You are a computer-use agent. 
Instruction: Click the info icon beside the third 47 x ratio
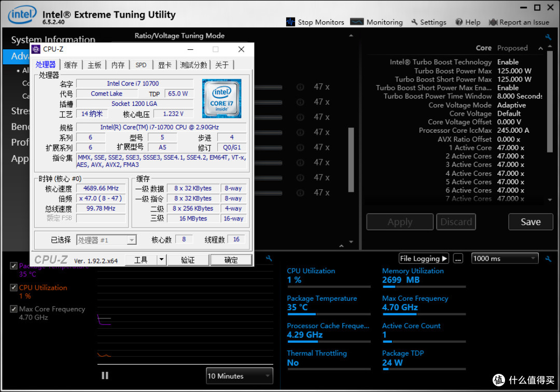(300, 117)
